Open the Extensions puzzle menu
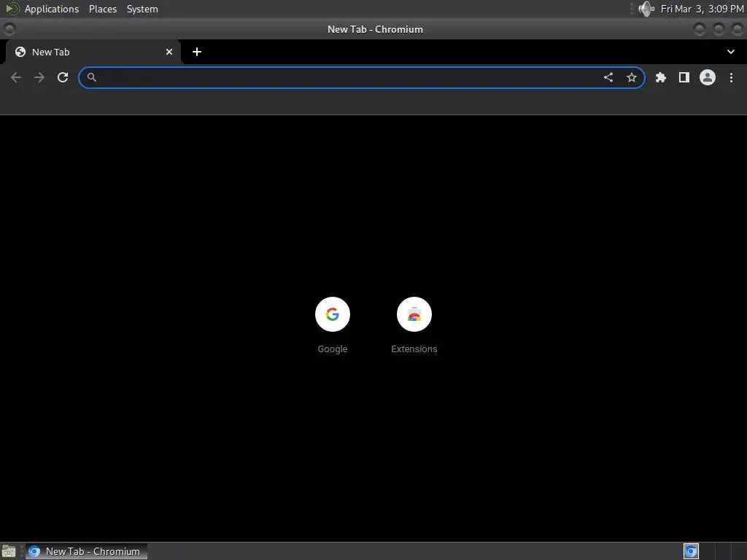 661,77
